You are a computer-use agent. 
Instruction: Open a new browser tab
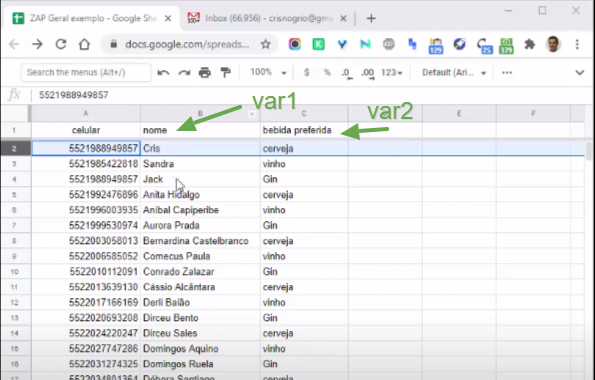[371, 18]
